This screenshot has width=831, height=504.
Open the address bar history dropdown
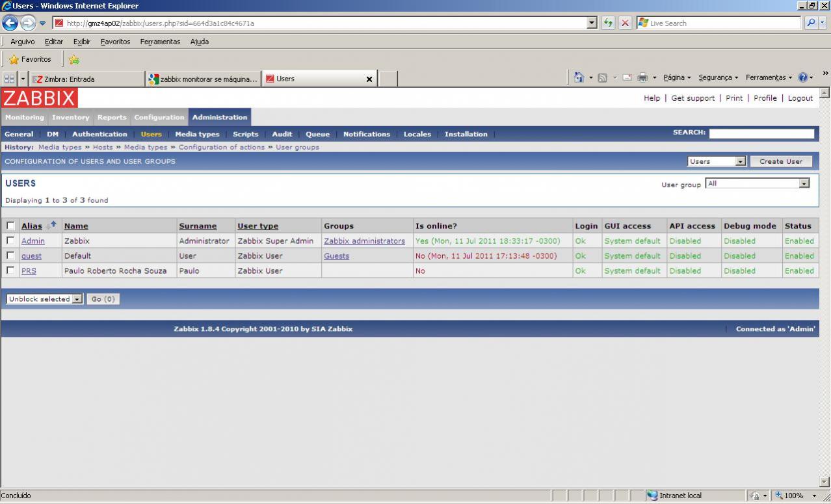[x=592, y=23]
